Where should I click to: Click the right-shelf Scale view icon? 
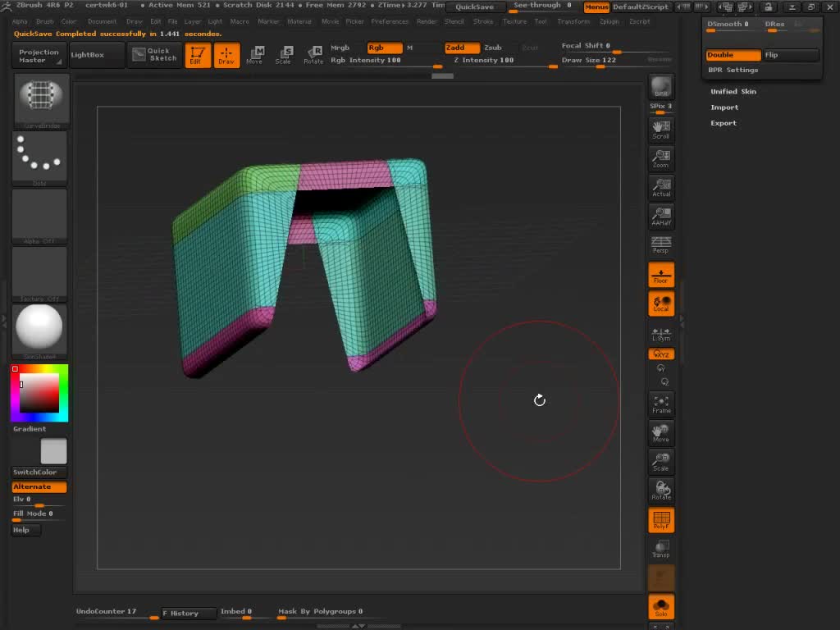pos(661,463)
